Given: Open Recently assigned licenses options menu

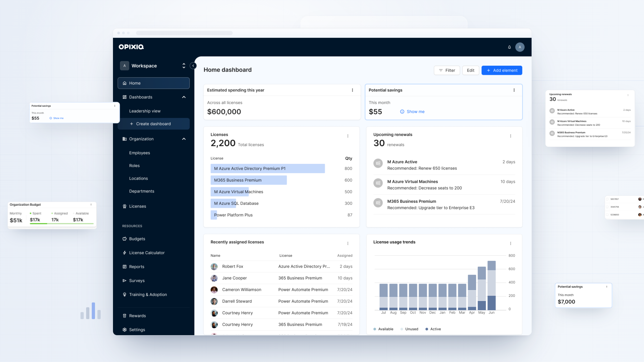Looking at the screenshot, I should tap(348, 243).
